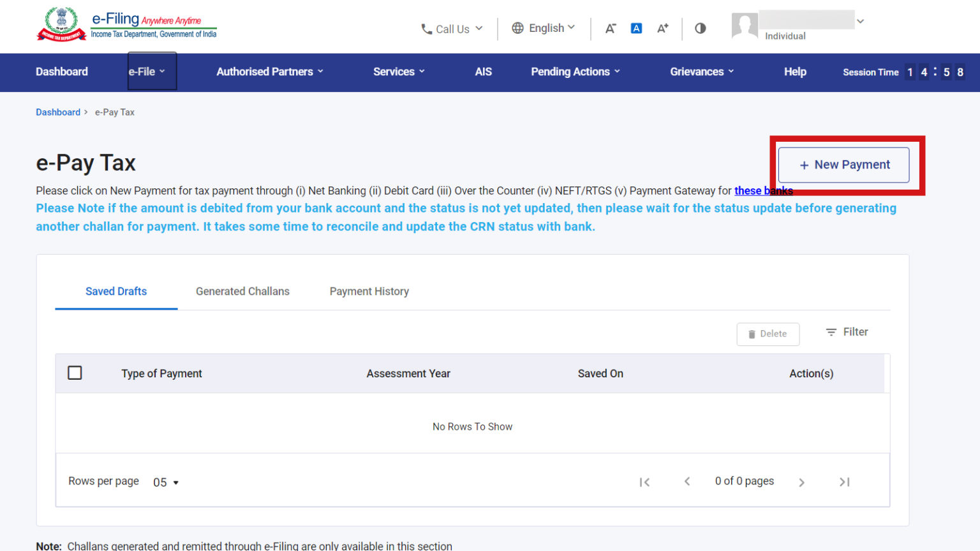Jump to first page using pagination icon
The width and height of the screenshot is (980, 551).
[644, 482]
